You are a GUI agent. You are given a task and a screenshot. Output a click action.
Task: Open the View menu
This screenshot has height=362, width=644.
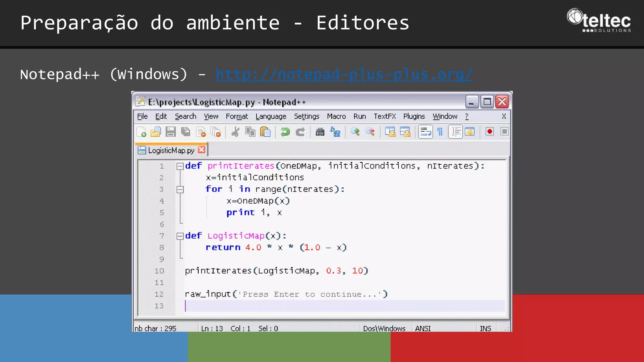[211, 117]
